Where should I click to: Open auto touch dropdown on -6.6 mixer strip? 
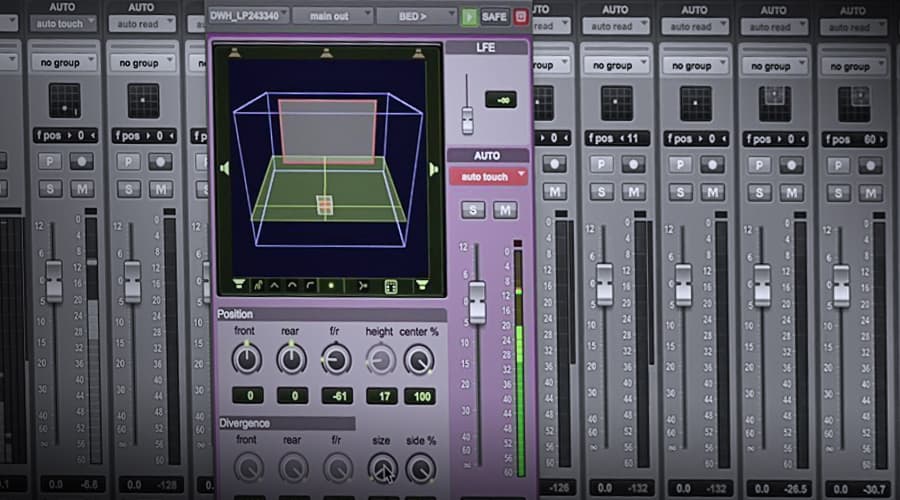[63, 24]
